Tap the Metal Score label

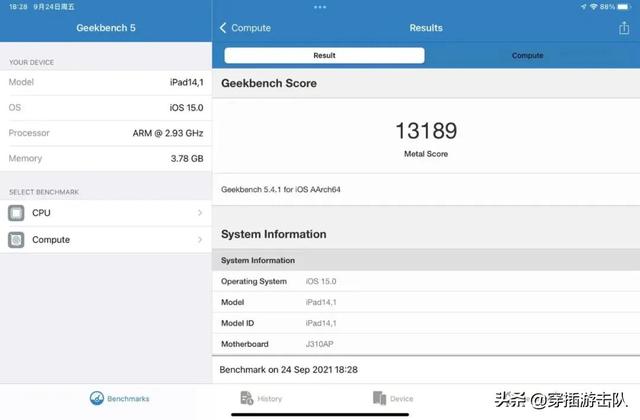426,154
